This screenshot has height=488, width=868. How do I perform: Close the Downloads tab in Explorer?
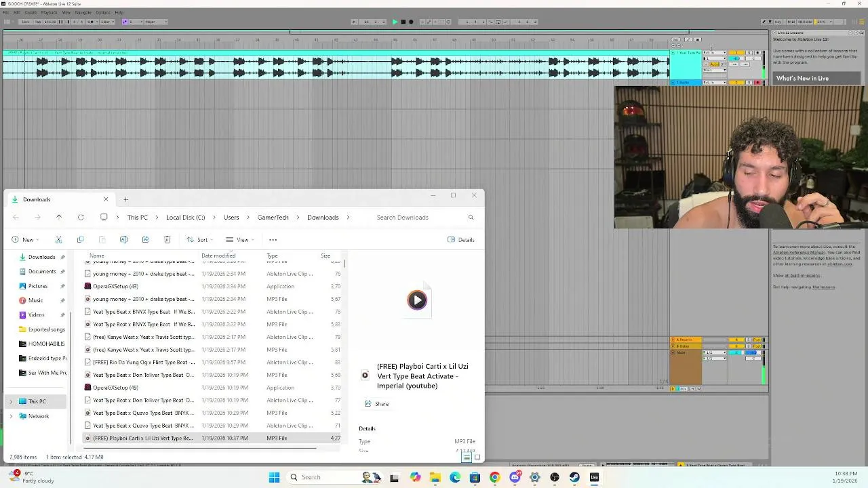[x=106, y=199]
